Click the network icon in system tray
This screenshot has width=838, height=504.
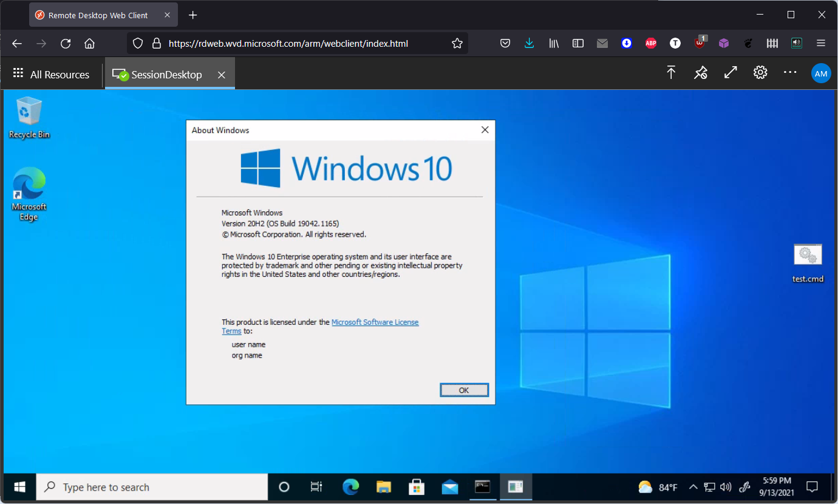tap(709, 487)
